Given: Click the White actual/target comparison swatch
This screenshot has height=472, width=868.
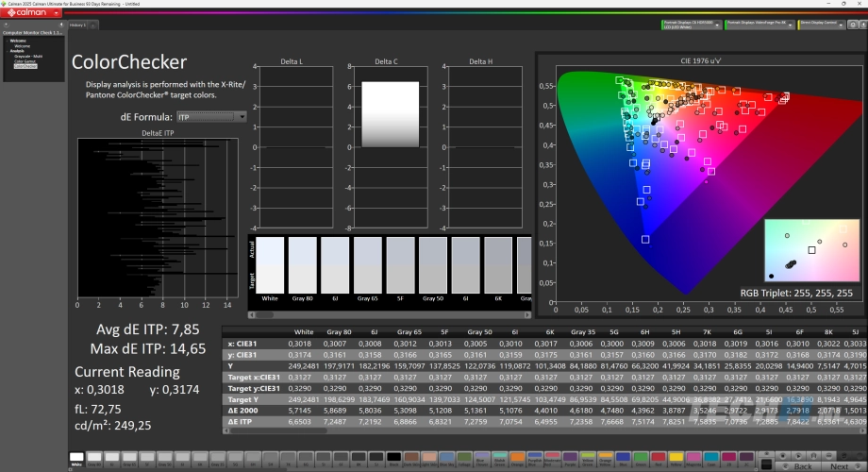Looking at the screenshot, I should pyautogui.click(x=270, y=265).
